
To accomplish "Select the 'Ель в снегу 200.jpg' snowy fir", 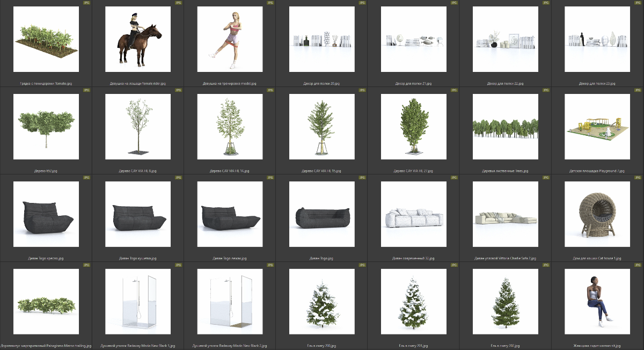I will [321, 302].
